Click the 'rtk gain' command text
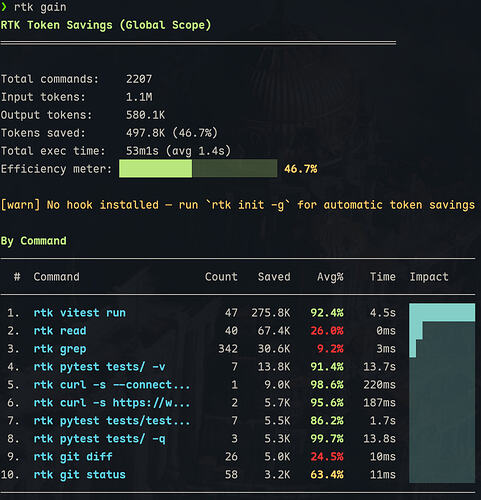Screen dimensions: 481x500 40,7
